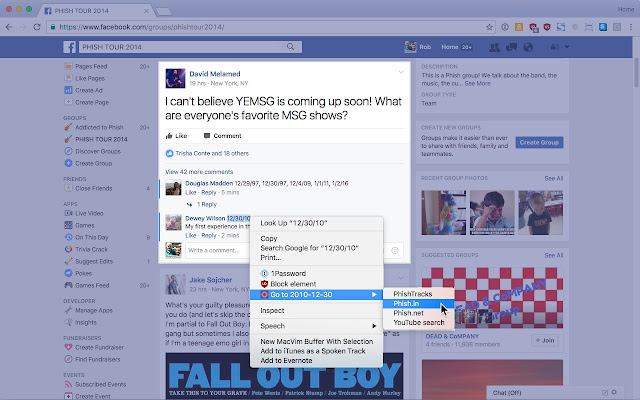
Task: Click the browser back arrow
Action: pos(9,27)
